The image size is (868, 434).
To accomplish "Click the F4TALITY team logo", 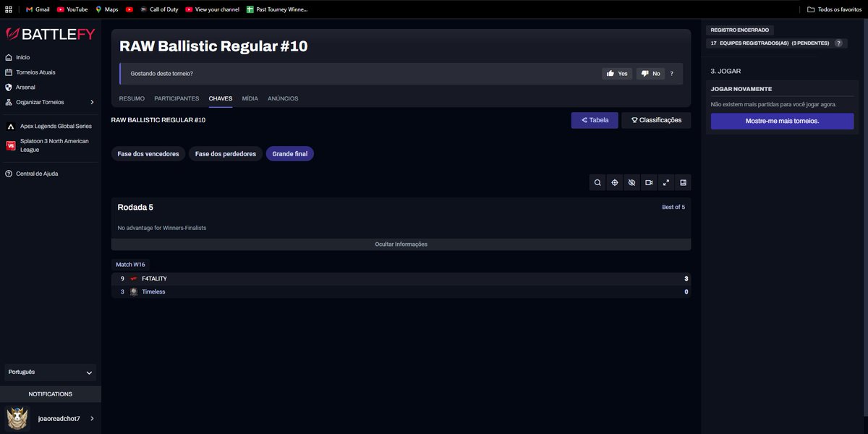I will click(x=134, y=278).
